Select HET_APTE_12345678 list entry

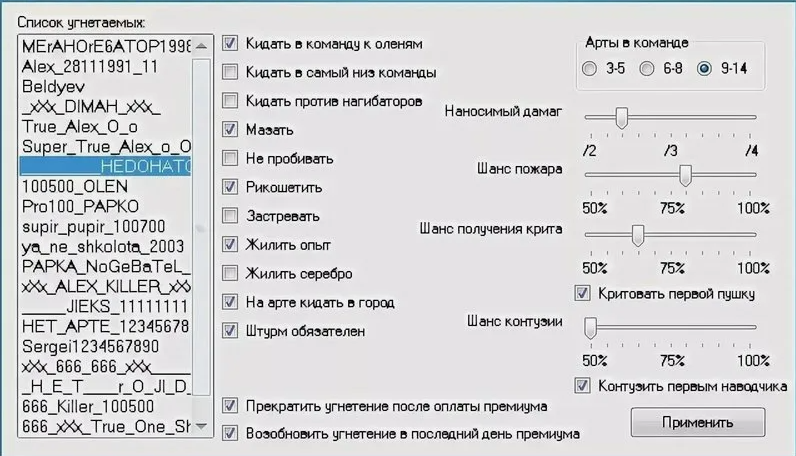[x=106, y=326]
